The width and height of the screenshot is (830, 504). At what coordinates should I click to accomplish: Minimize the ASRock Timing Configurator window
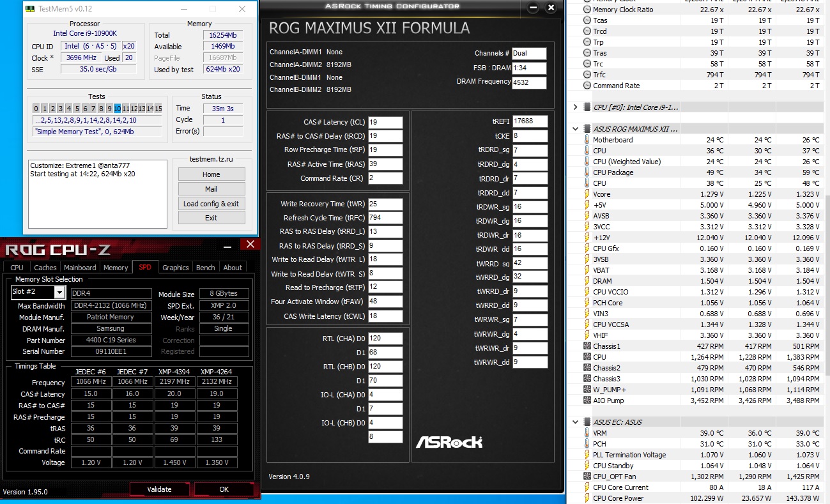coord(534,8)
